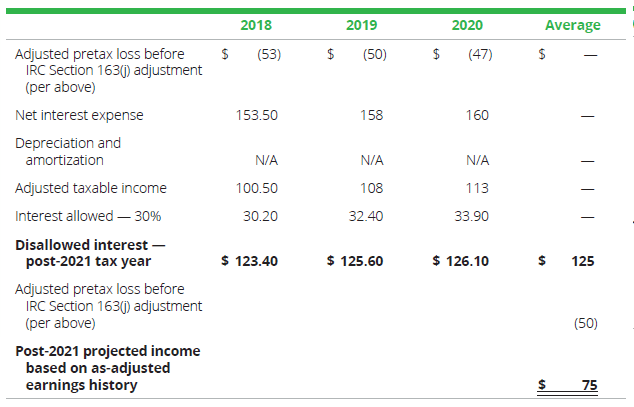Click the 160 value under 2020
634x407 pixels.
[x=477, y=115]
